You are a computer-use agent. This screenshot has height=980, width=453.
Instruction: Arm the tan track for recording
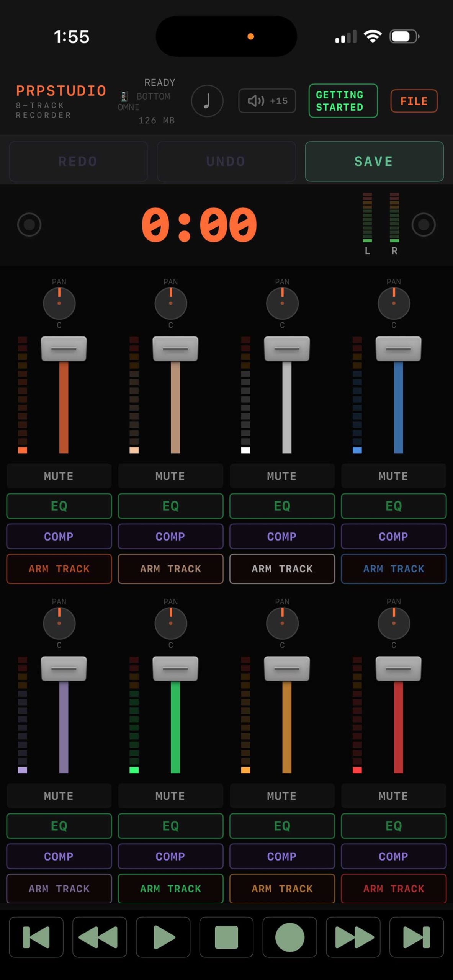pyautogui.click(x=171, y=569)
